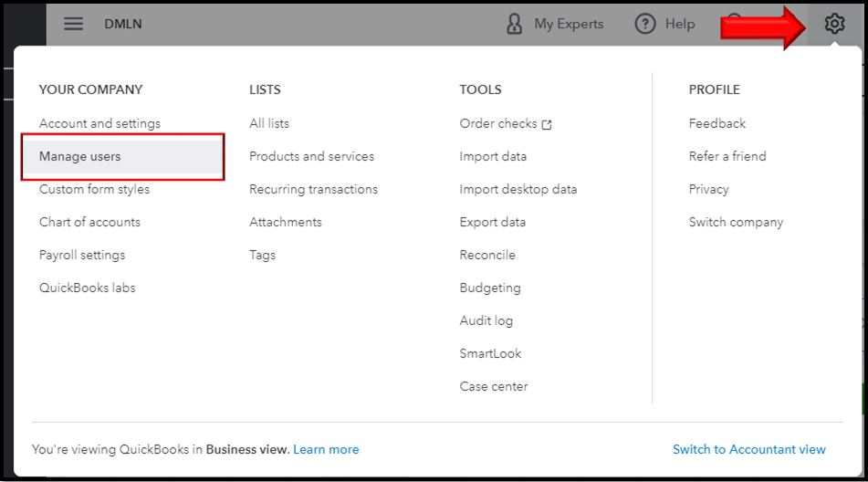Click the Help question mark icon
This screenshot has width=868, height=482.
click(645, 24)
